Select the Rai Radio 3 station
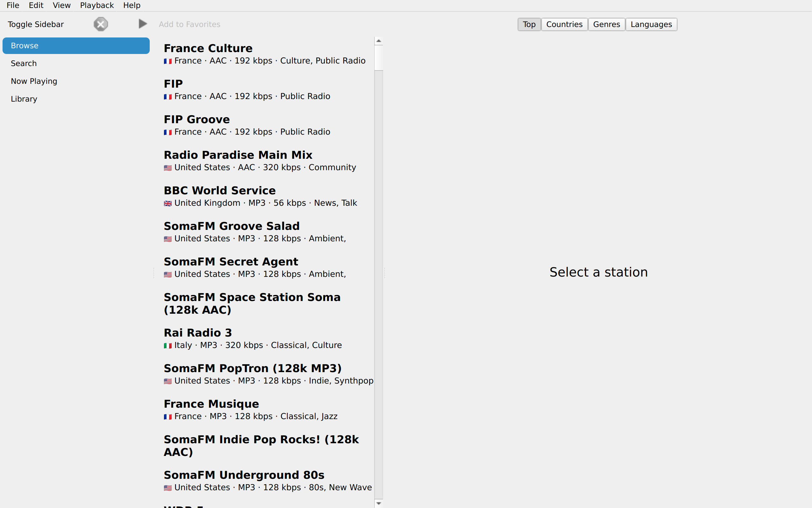812x508 pixels. pos(267,339)
